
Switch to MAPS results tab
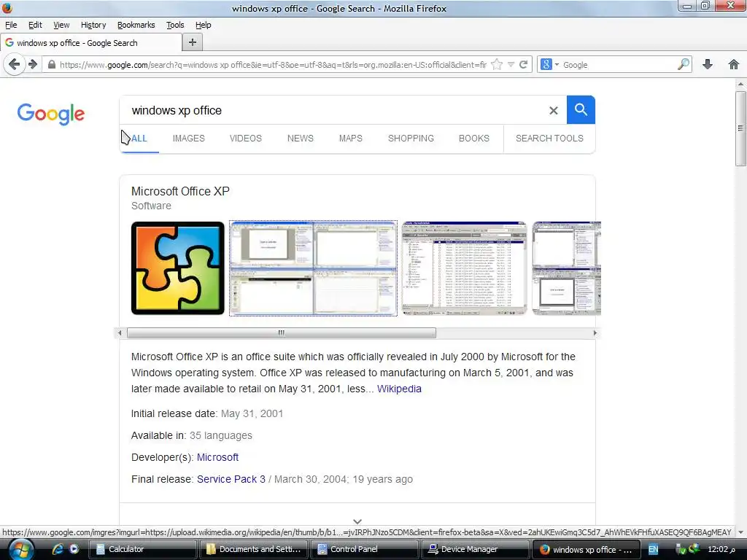point(351,139)
